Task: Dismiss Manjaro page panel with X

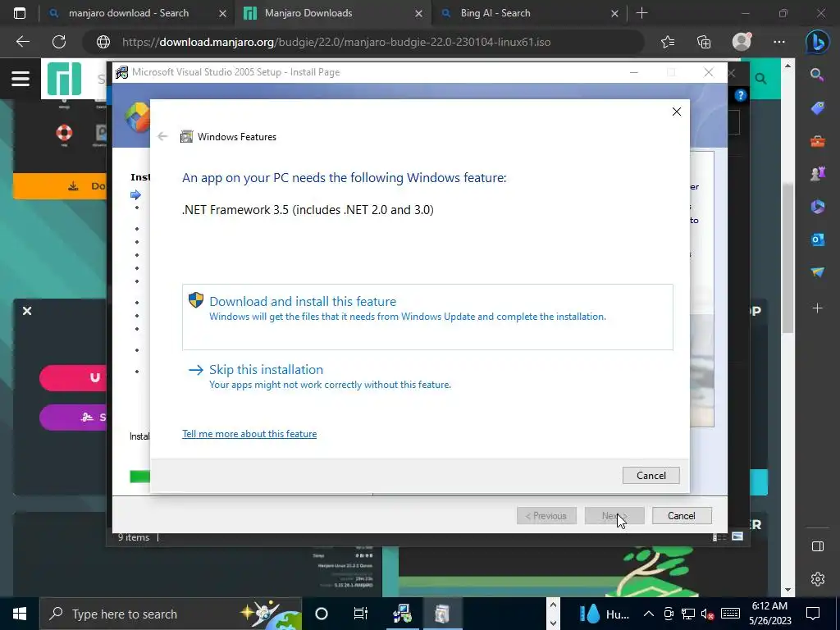Action: coord(27,311)
